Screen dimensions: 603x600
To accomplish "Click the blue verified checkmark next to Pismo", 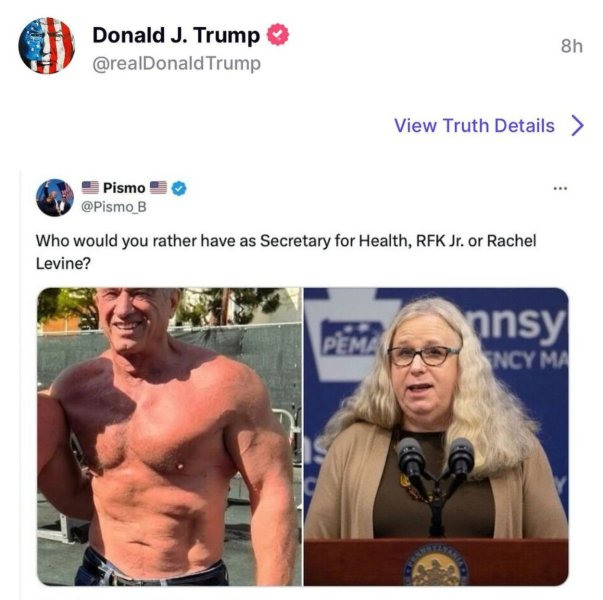I will pos(179,188).
